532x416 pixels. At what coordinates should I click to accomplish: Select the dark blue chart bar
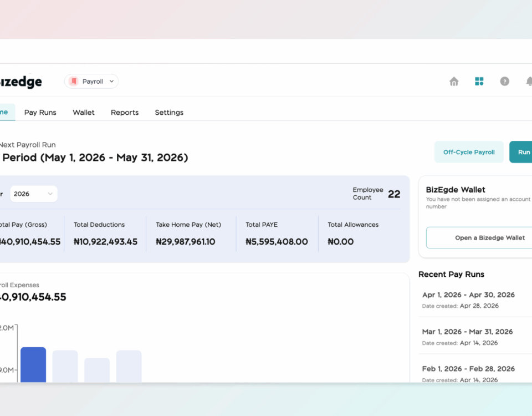click(x=33, y=365)
